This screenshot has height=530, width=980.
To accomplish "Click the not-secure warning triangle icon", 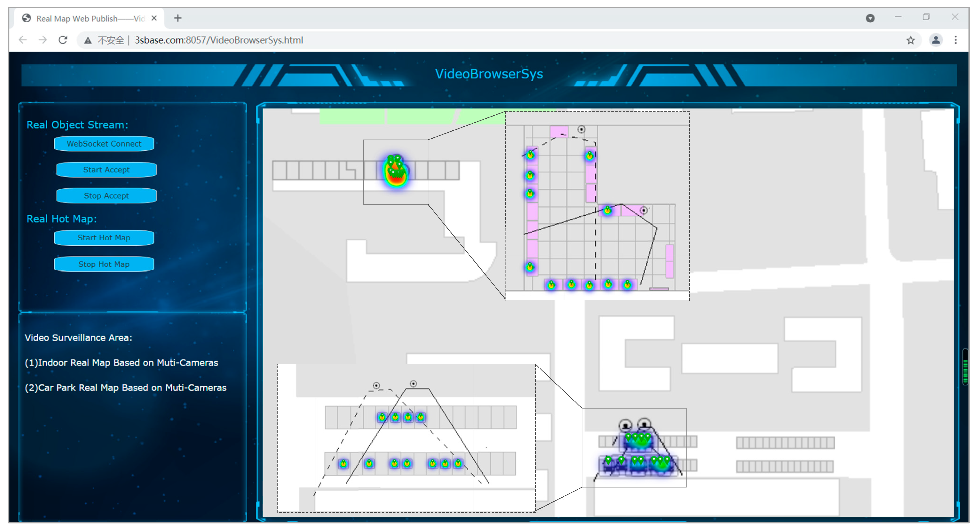I will (88, 40).
